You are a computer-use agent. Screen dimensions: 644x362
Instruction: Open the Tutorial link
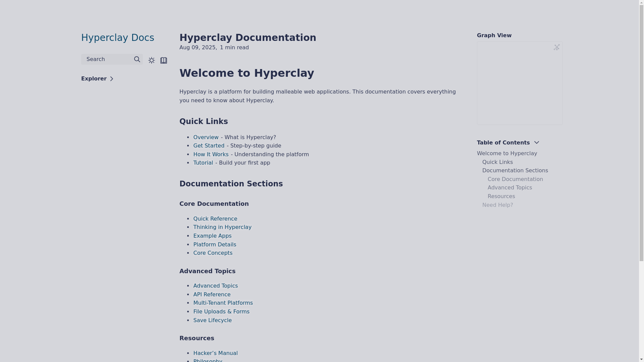(203, 163)
